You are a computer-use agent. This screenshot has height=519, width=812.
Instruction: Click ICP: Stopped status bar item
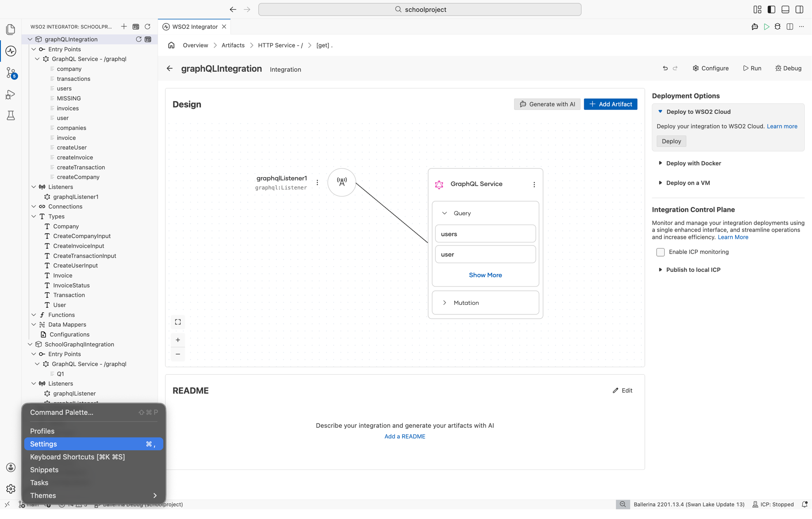(x=773, y=504)
